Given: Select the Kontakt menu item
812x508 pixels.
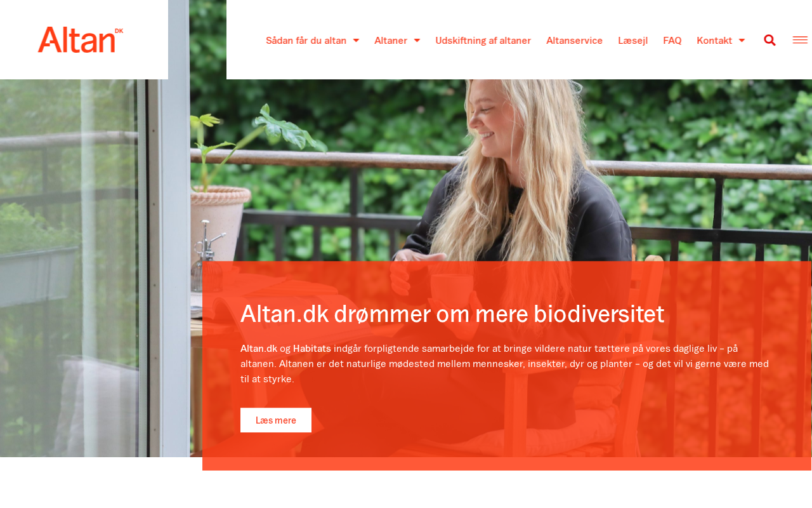Looking at the screenshot, I should (x=714, y=40).
